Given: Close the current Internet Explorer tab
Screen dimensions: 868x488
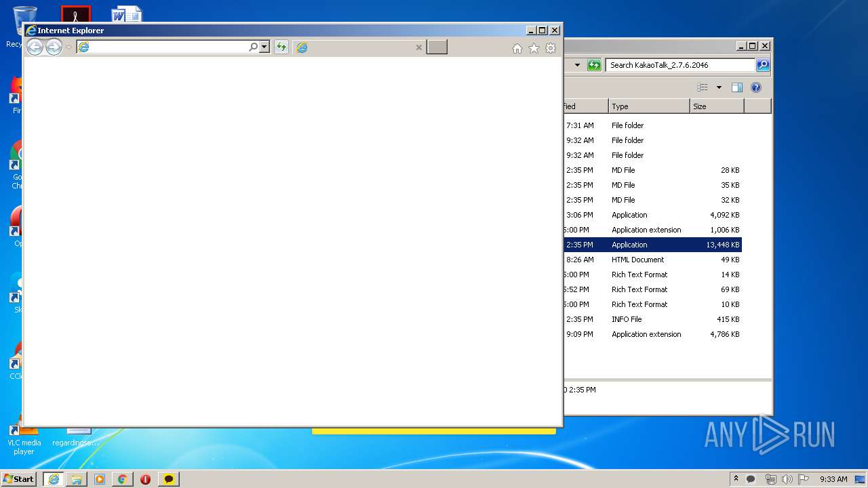Looking at the screenshot, I should 418,47.
